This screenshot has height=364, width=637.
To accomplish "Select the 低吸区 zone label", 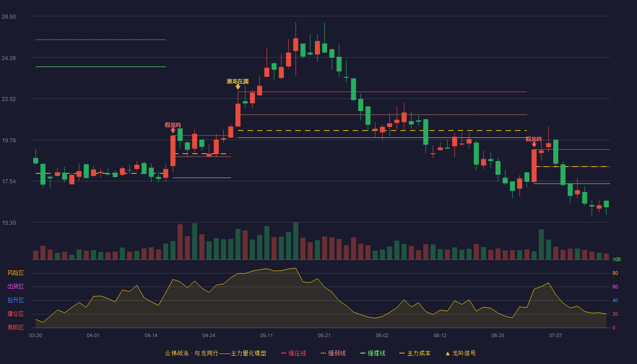I will tap(15, 327).
